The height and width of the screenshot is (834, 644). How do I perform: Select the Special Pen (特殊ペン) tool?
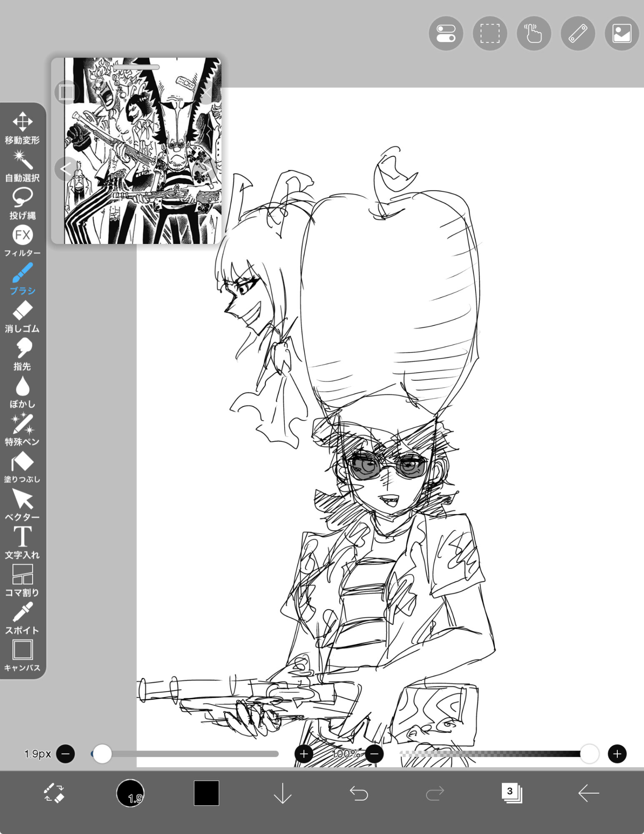pyautogui.click(x=23, y=430)
